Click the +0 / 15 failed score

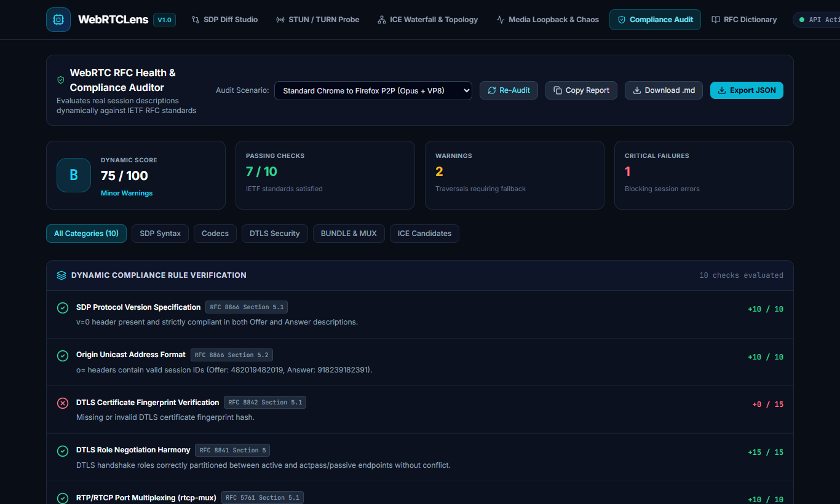point(767,404)
